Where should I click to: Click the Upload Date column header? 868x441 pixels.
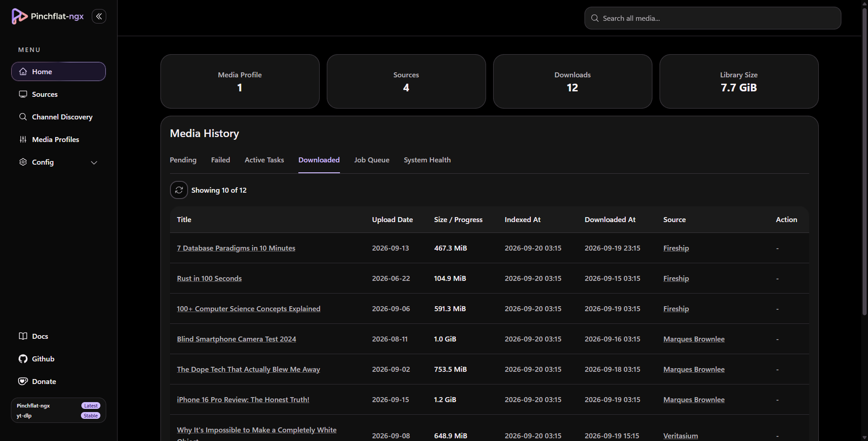point(392,220)
